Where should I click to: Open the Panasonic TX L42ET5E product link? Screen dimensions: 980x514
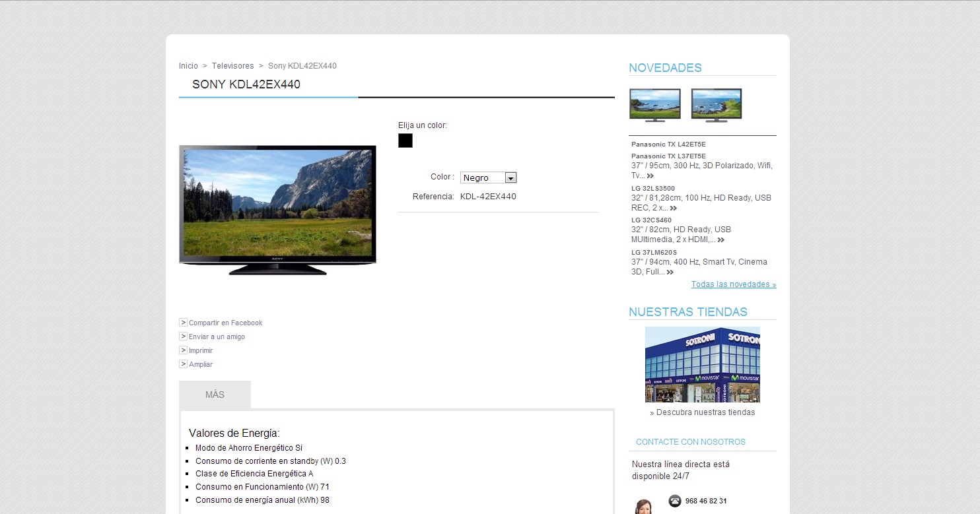(x=668, y=144)
